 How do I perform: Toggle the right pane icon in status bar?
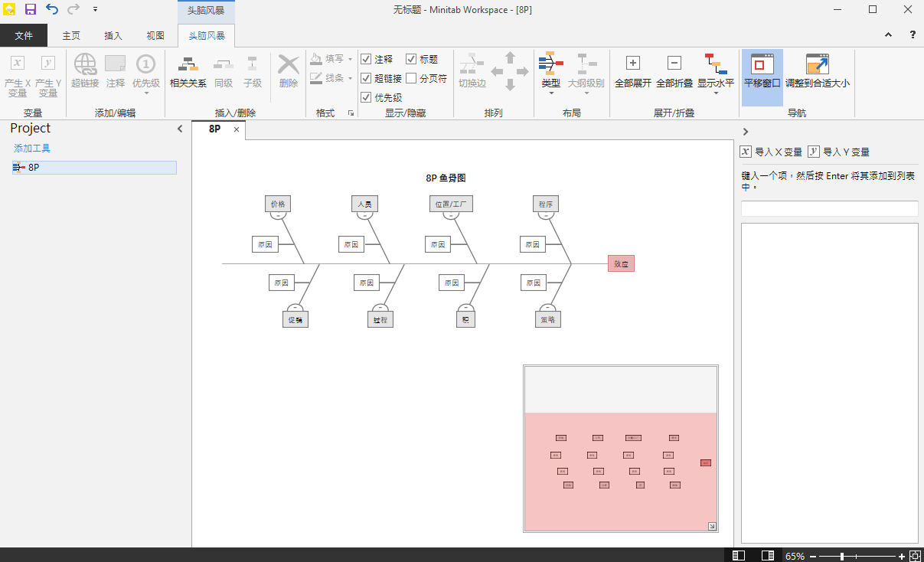[767, 556]
